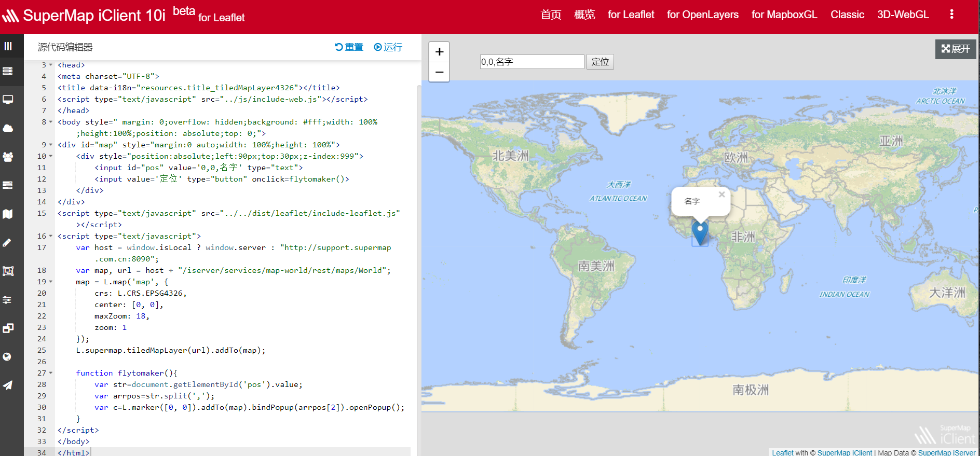The image size is (980, 456).
Task: Click code line 'function flytomaker(){'
Action: click(127, 373)
